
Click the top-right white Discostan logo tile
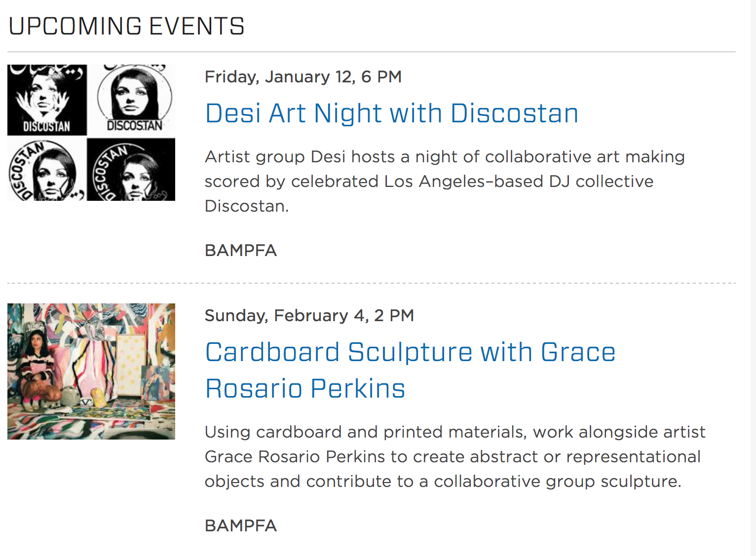131,100
